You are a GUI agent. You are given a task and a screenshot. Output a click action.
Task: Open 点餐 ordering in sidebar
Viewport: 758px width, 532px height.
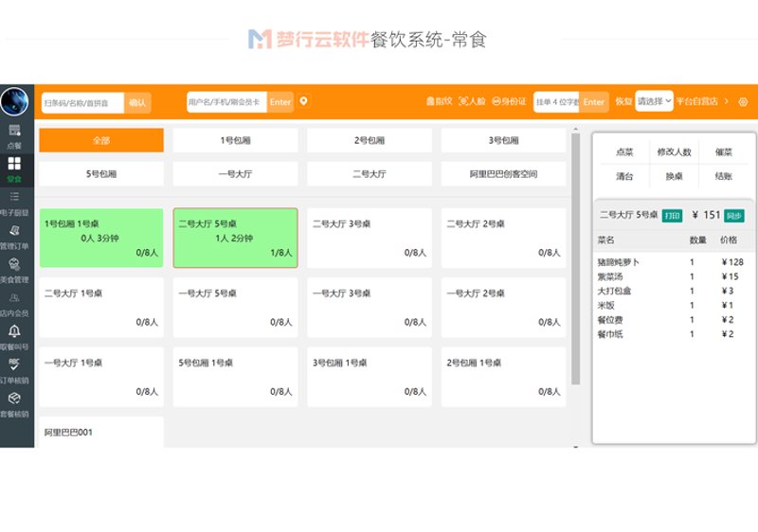click(x=14, y=136)
